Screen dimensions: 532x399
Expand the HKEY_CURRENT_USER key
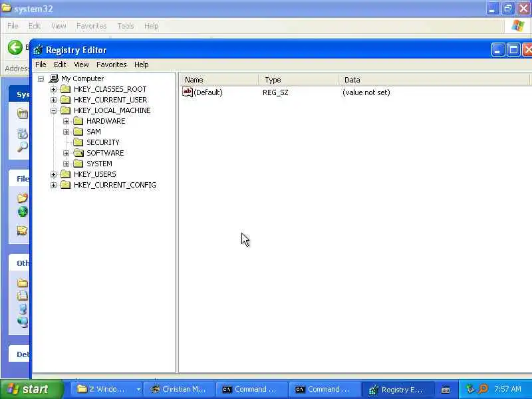click(54, 100)
